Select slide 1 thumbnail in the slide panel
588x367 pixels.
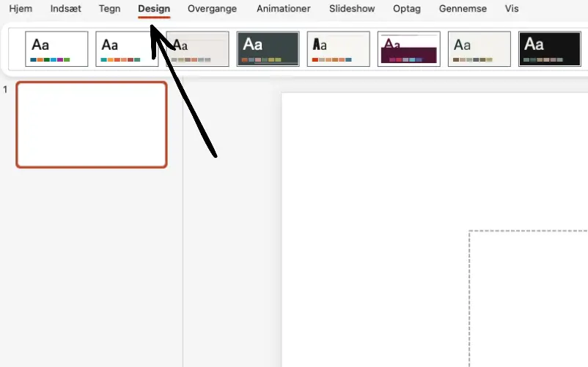coord(92,125)
